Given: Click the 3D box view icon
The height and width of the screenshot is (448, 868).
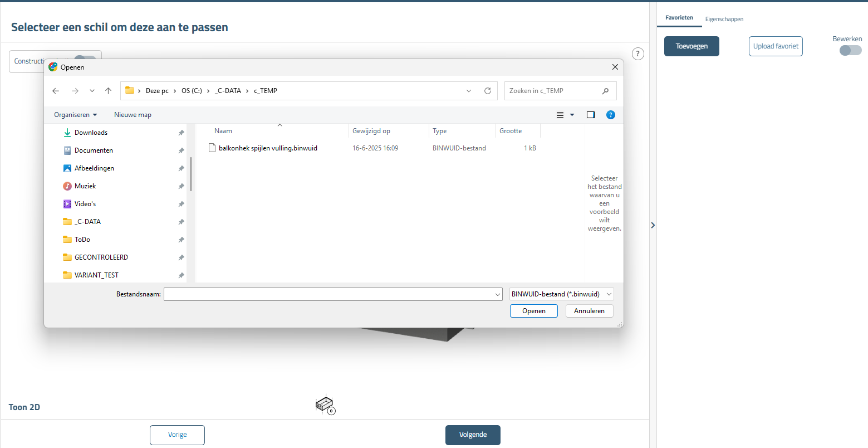Looking at the screenshot, I should pos(324,405).
